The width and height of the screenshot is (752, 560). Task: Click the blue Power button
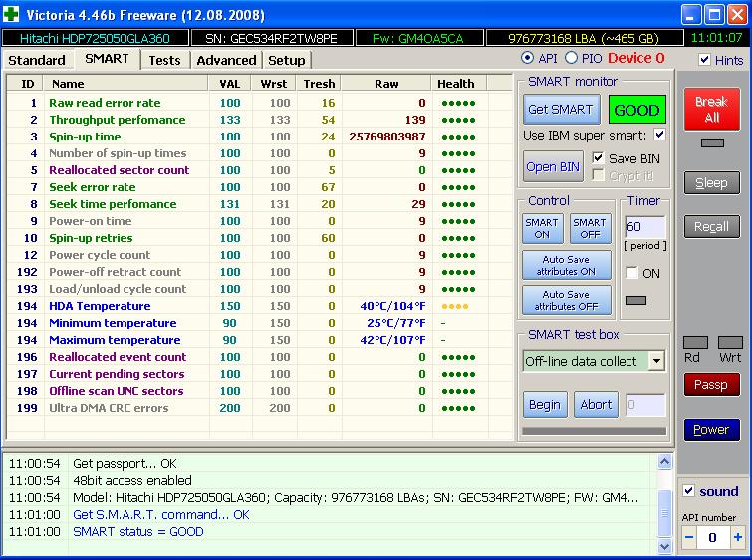712,429
